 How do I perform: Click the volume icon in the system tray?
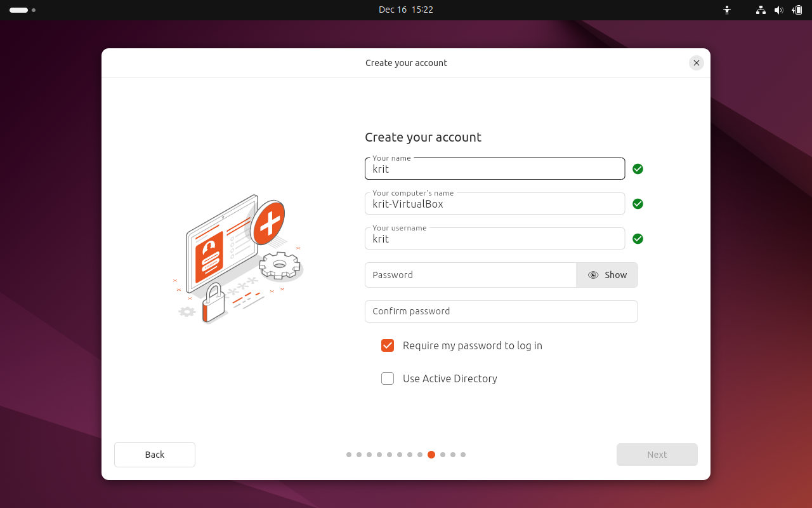click(779, 10)
